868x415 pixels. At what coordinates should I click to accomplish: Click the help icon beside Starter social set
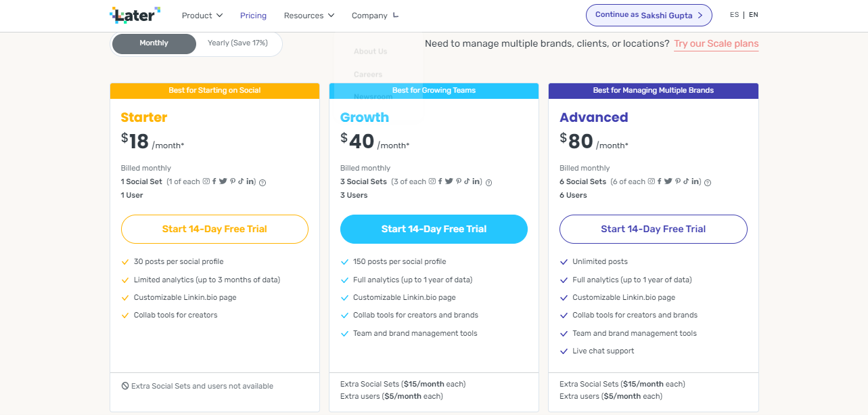[x=262, y=182]
